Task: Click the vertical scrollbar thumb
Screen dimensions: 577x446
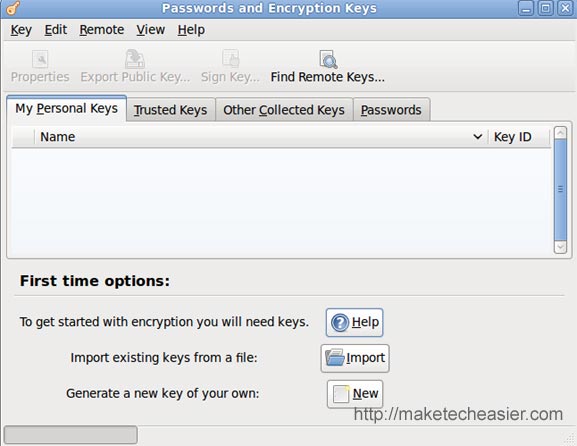Action: pos(560,190)
